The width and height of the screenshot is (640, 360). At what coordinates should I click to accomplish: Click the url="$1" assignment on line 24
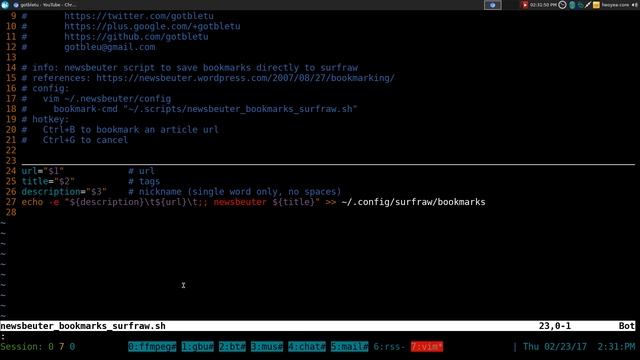(43, 171)
